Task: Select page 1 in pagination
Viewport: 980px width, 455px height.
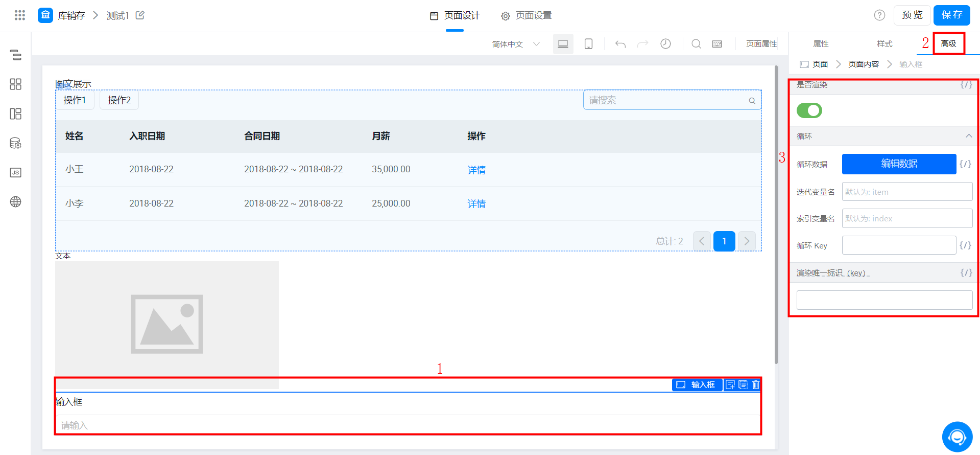Action: point(724,241)
